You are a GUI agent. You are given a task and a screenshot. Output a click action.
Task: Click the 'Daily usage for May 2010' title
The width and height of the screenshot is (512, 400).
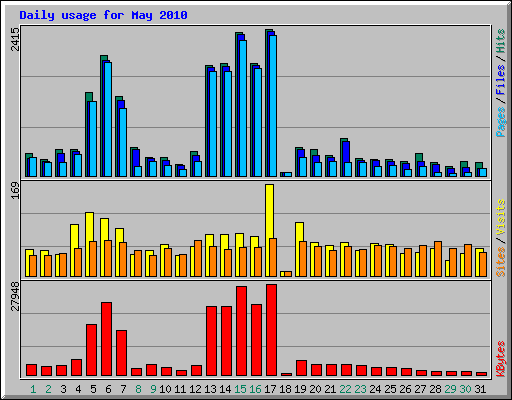pos(103,15)
